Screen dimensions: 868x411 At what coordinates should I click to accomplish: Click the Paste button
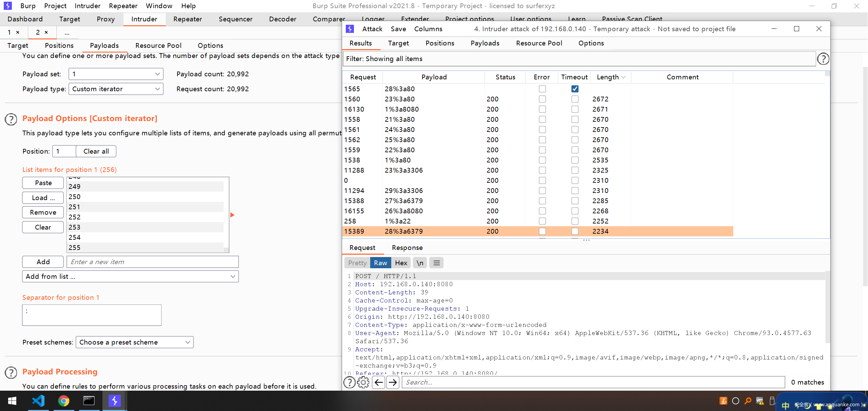43,183
